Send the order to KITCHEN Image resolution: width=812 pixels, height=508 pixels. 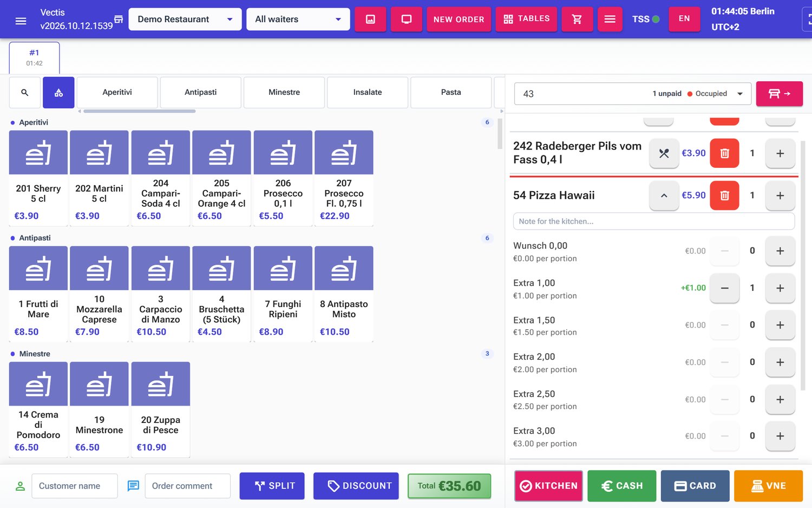coord(548,486)
